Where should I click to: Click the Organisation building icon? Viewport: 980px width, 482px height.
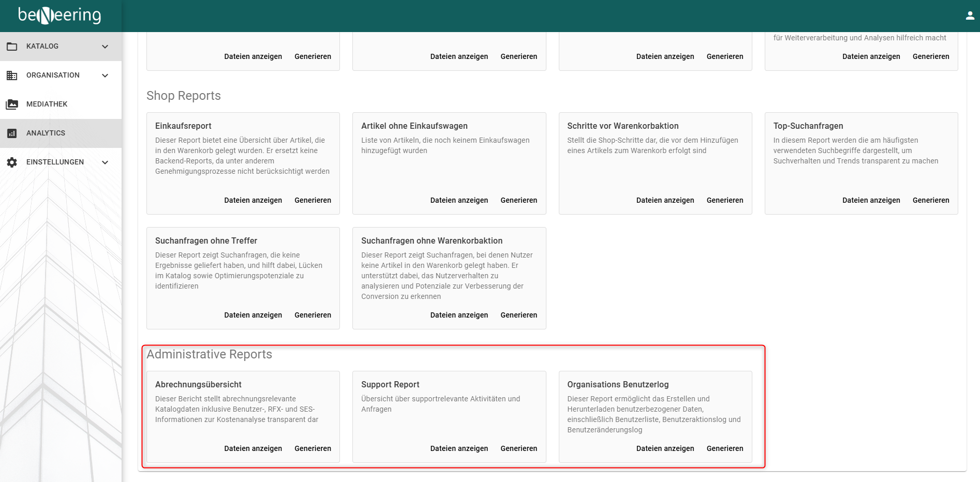coord(12,76)
